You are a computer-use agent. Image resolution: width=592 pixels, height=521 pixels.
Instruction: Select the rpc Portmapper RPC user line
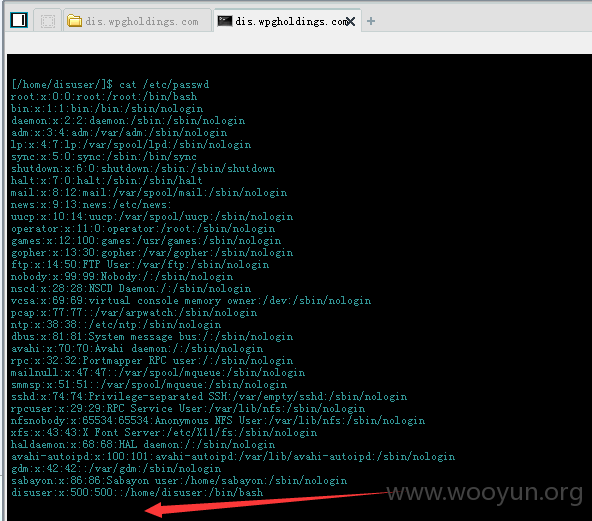click(152, 361)
